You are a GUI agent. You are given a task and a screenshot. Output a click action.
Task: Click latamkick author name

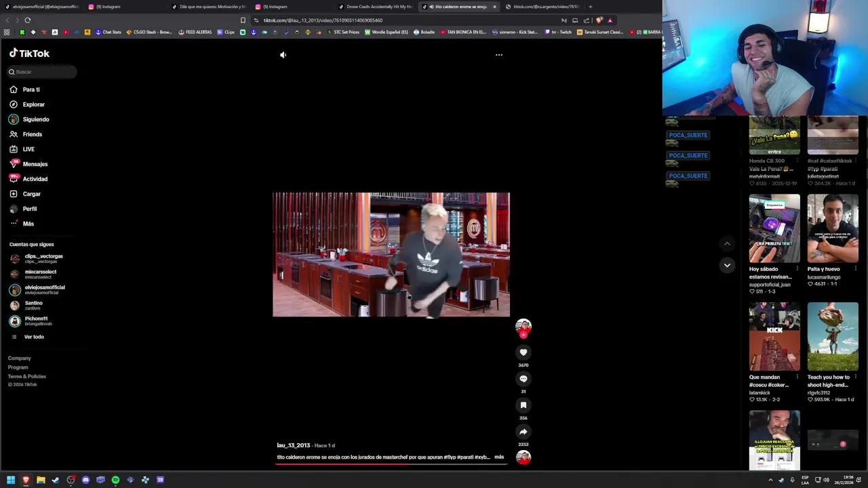click(x=759, y=393)
